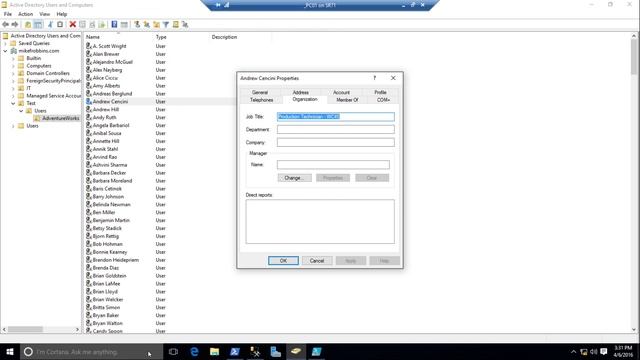Image resolution: width=640 pixels, height=360 pixels.
Task: Click the Windows Start button
Action: click(x=10, y=351)
